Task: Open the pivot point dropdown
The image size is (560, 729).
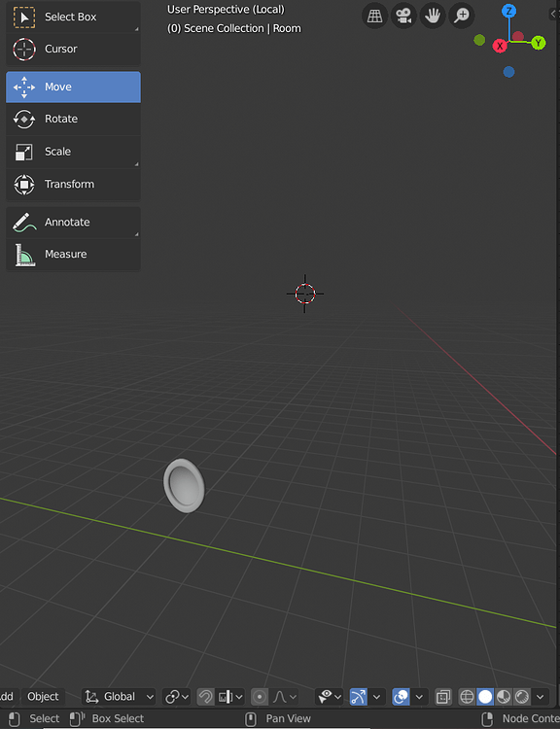Action: pyautogui.click(x=177, y=697)
